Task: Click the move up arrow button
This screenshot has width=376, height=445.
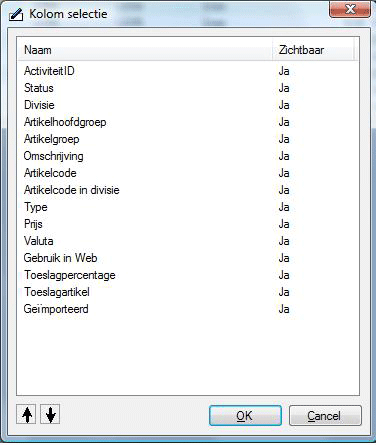Action: tap(26, 414)
